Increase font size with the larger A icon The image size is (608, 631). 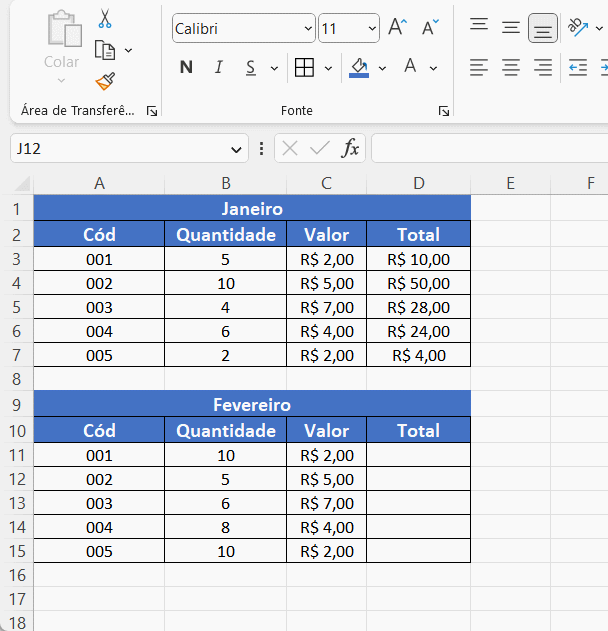397,28
